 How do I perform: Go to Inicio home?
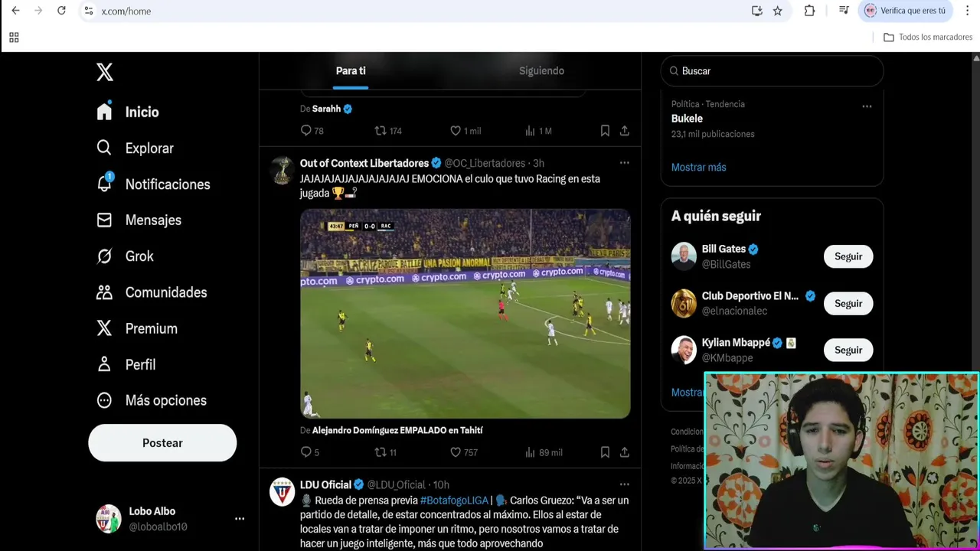pos(128,112)
